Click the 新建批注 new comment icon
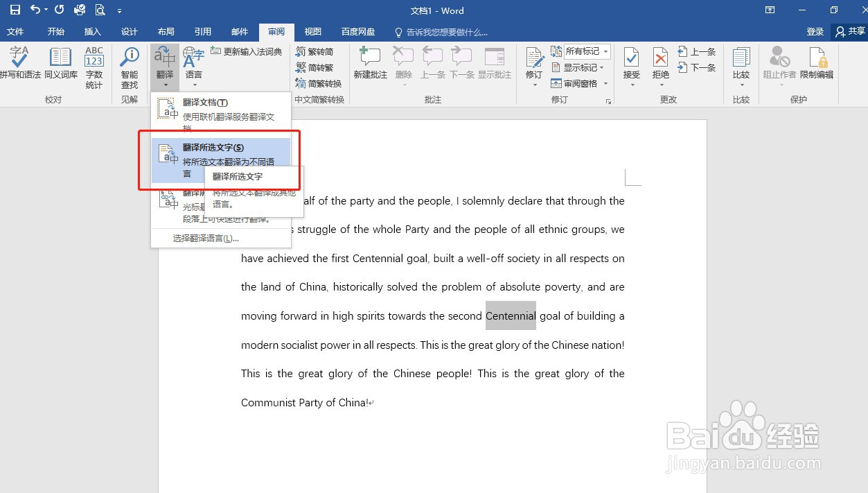 (x=369, y=66)
